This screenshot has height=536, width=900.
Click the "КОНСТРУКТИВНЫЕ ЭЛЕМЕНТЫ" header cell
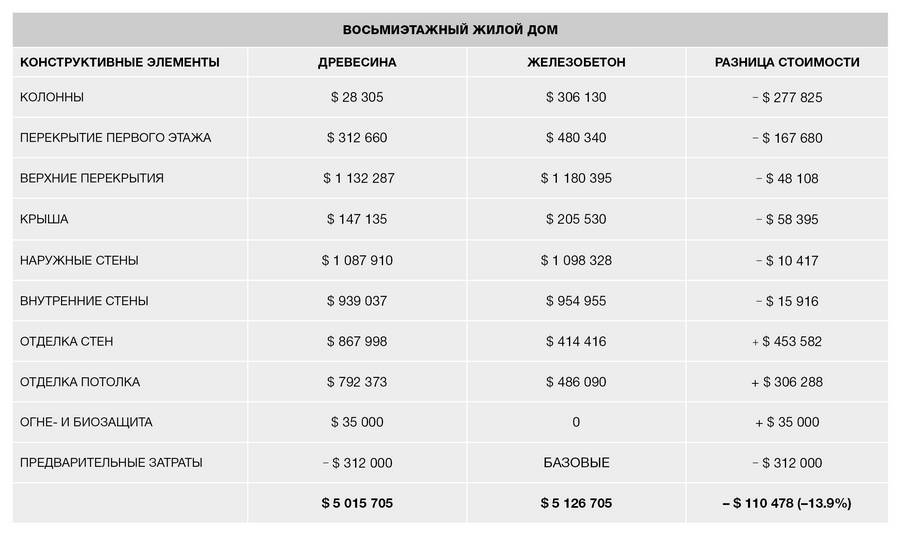[x=119, y=62]
